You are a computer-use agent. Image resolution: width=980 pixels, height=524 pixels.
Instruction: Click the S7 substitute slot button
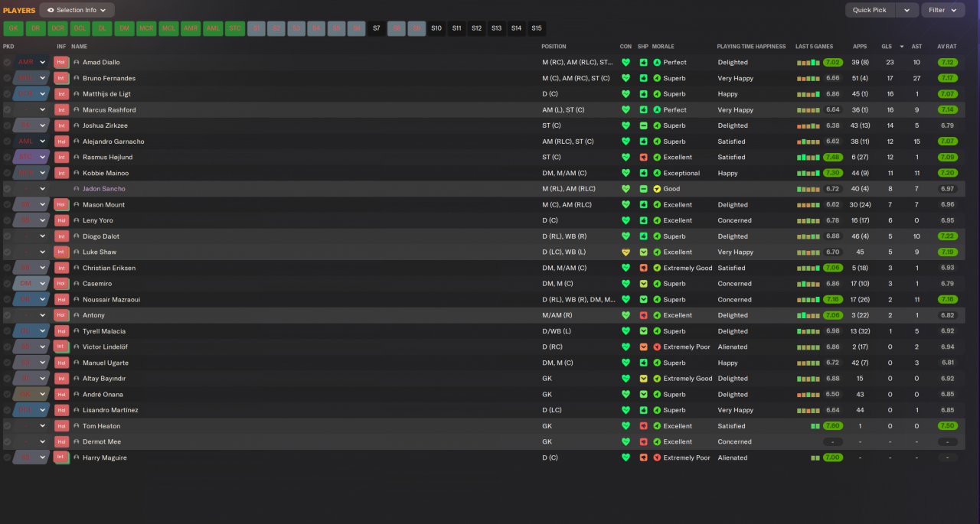click(376, 28)
